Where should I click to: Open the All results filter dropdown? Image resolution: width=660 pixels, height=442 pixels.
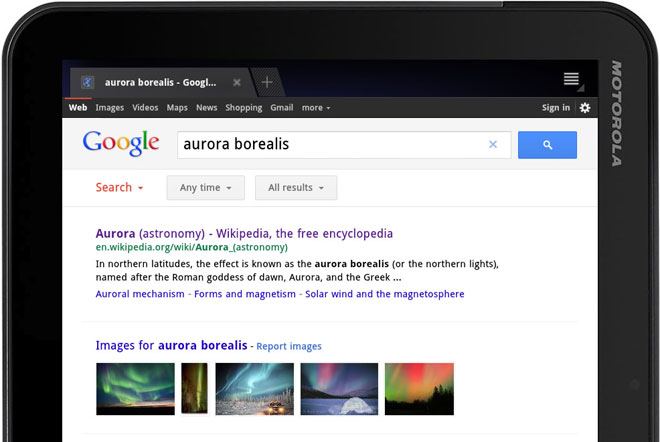(296, 188)
